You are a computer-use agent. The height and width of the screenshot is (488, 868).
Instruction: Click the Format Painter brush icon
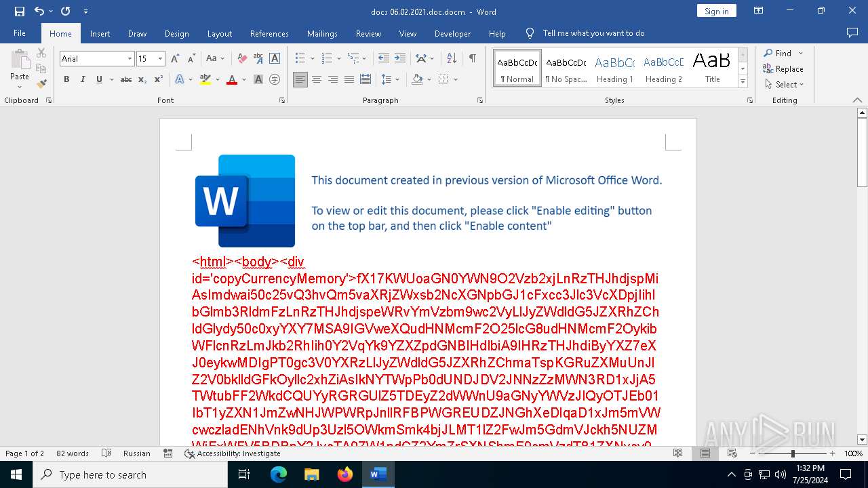click(41, 84)
